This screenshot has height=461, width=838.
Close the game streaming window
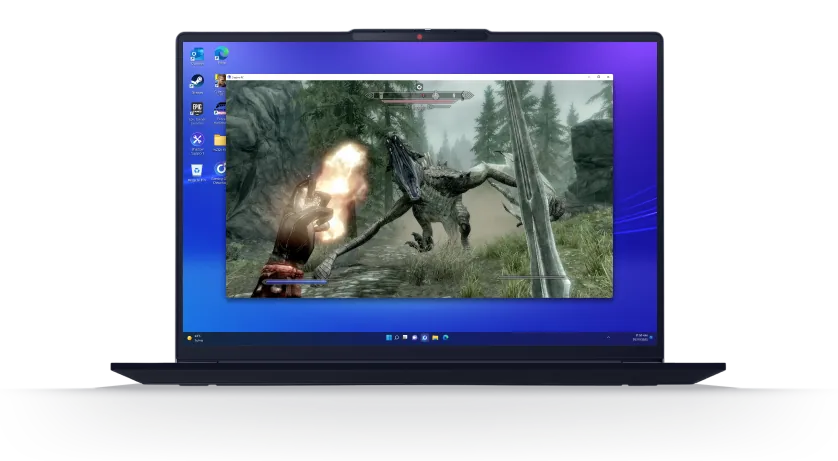click(608, 77)
